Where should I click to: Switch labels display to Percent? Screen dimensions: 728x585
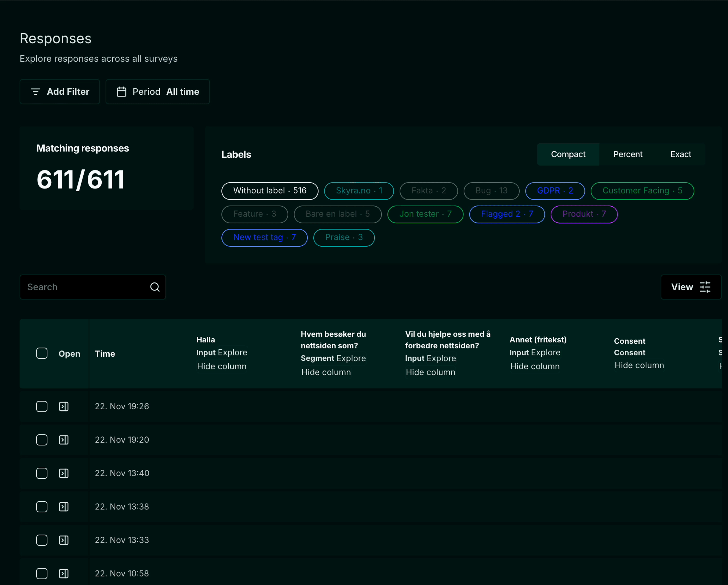[x=628, y=154]
